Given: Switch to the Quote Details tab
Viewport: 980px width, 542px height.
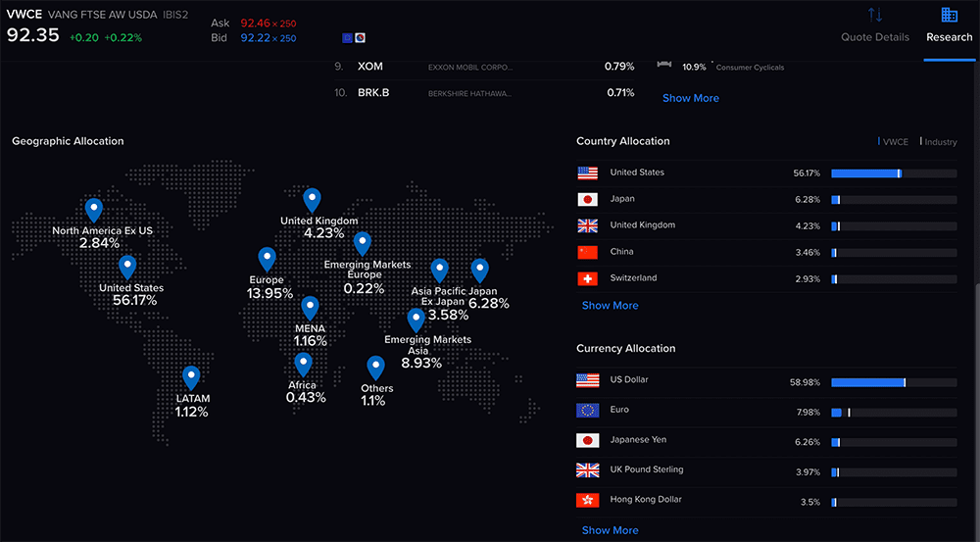Looking at the screenshot, I should [x=875, y=26].
